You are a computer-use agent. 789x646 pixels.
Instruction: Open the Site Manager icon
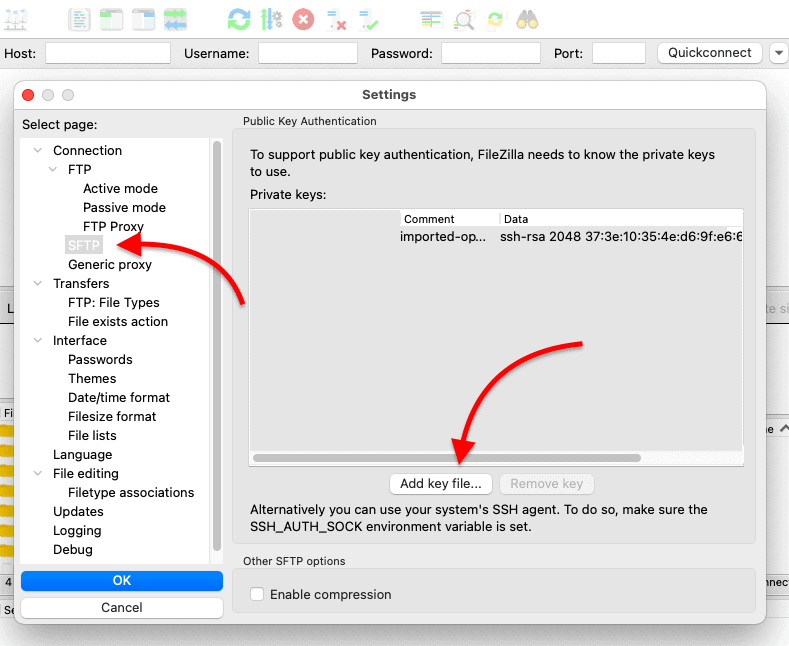pyautogui.click(x=16, y=20)
